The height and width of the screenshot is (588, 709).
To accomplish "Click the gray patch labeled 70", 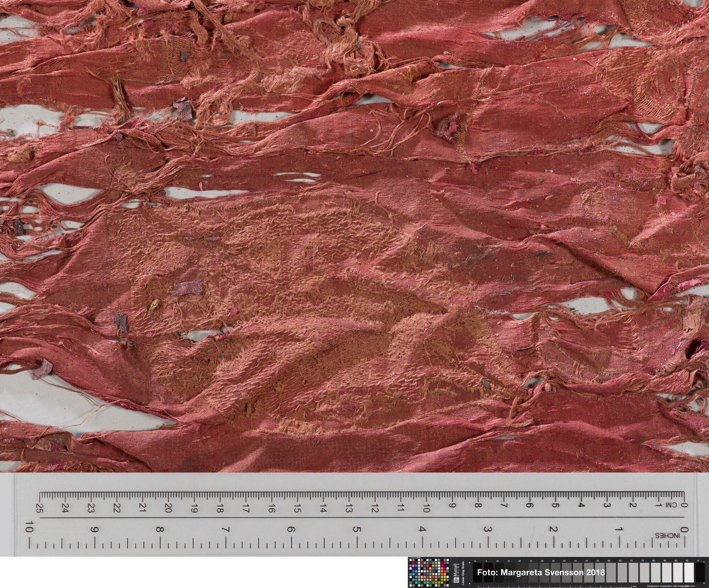I will 633,572.
